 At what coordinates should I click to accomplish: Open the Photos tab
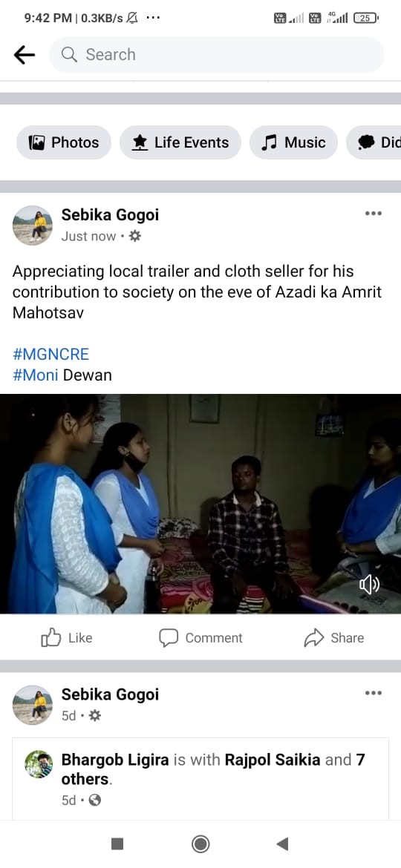pyautogui.click(x=64, y=142)
